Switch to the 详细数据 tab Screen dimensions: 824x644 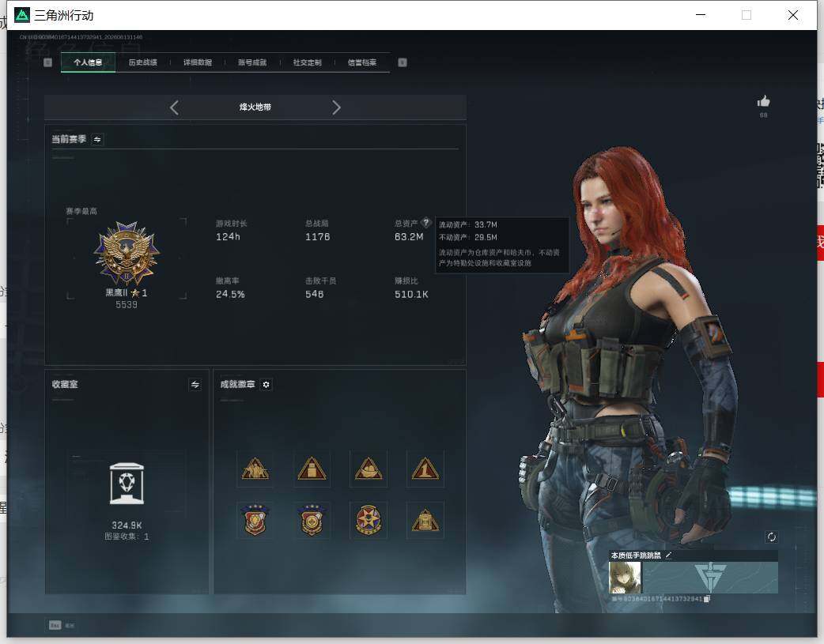tap(198, 62)
